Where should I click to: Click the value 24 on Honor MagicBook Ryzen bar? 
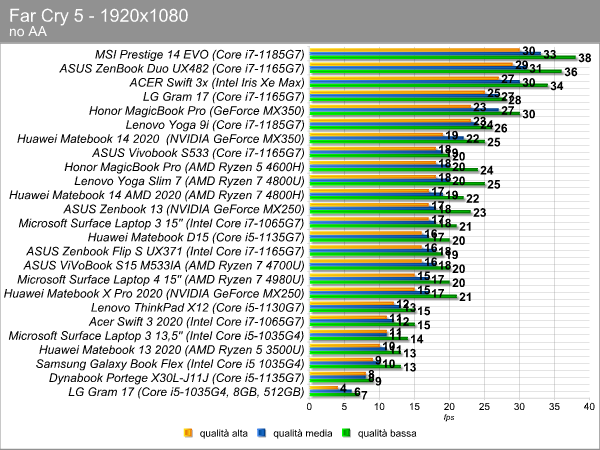tap(487, 170)
